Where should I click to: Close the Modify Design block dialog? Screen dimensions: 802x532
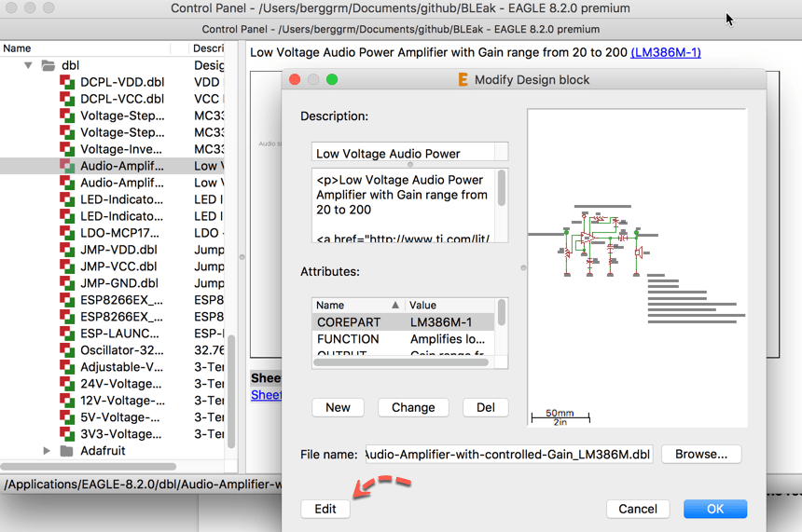coord(295,80)
